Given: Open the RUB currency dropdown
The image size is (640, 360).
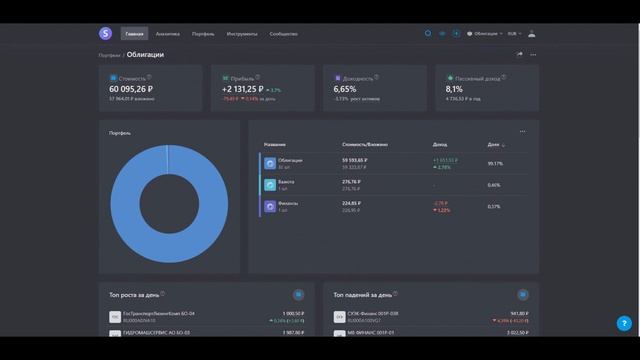Looking at the screenshot, I should [514, 33].
